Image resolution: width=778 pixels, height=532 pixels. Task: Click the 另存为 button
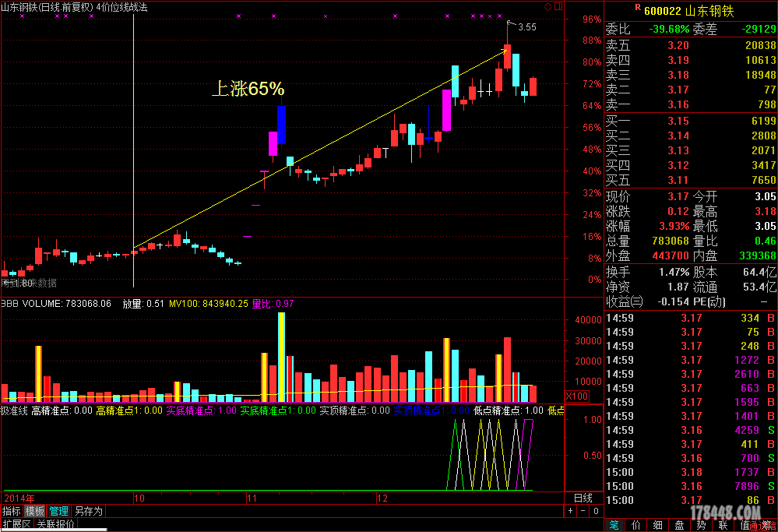(88, 511)
